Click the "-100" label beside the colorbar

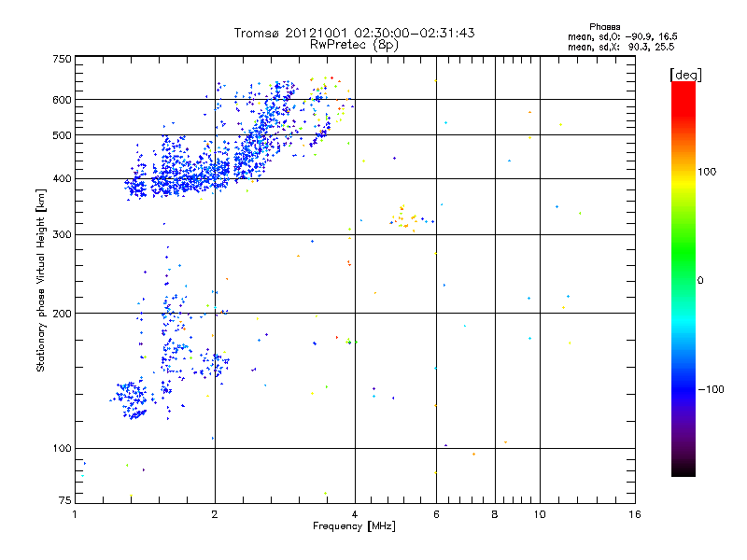click(712, 389)
